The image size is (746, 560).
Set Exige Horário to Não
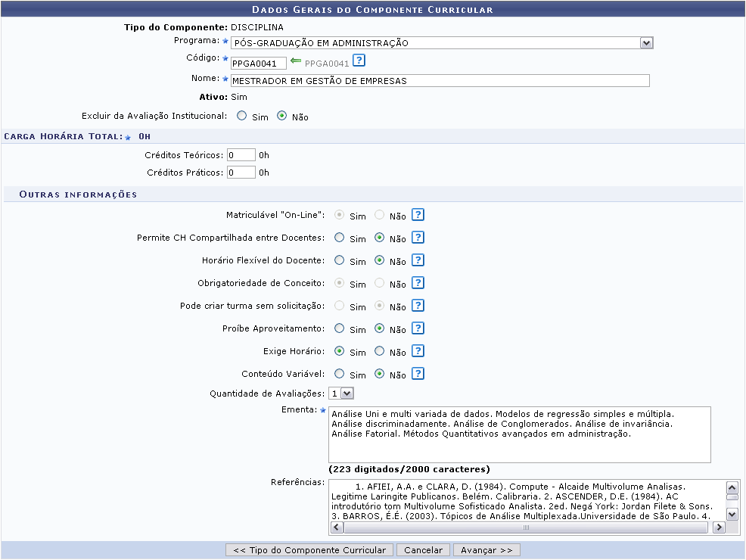(380, 351)
